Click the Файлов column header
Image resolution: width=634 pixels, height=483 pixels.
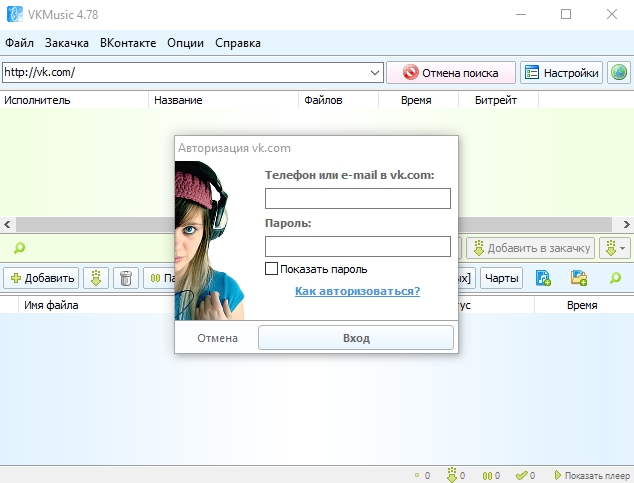pyautogui.click(x=338, y=100)
